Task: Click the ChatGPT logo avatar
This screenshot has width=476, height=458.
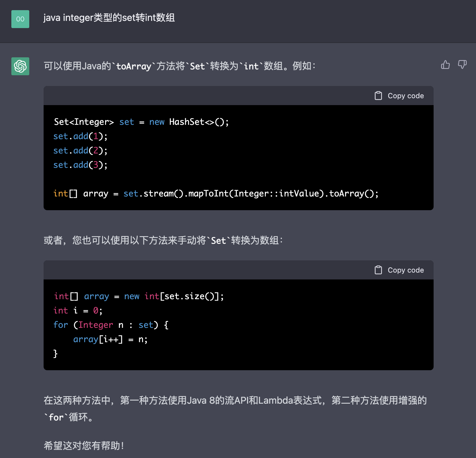Action: click(x=20, y=66)
